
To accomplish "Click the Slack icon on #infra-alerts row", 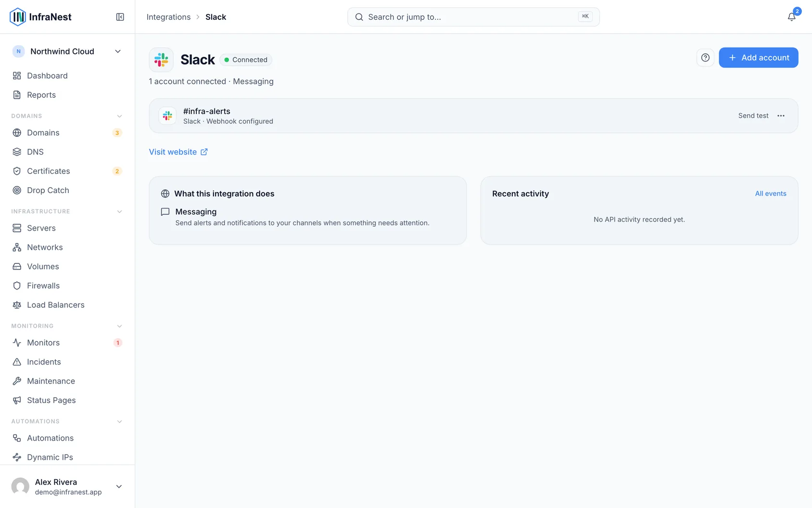I will pyautogui.click(x=167, y=116).
